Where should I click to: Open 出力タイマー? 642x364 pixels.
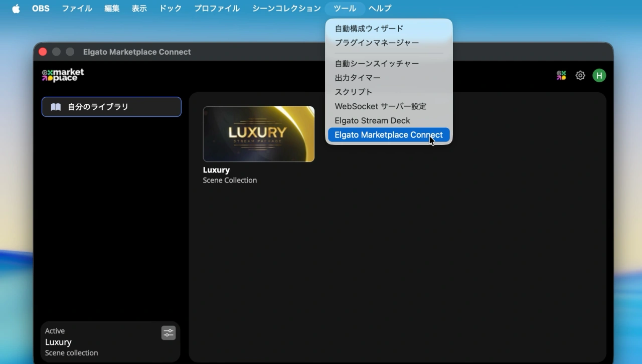coord(358,78)
